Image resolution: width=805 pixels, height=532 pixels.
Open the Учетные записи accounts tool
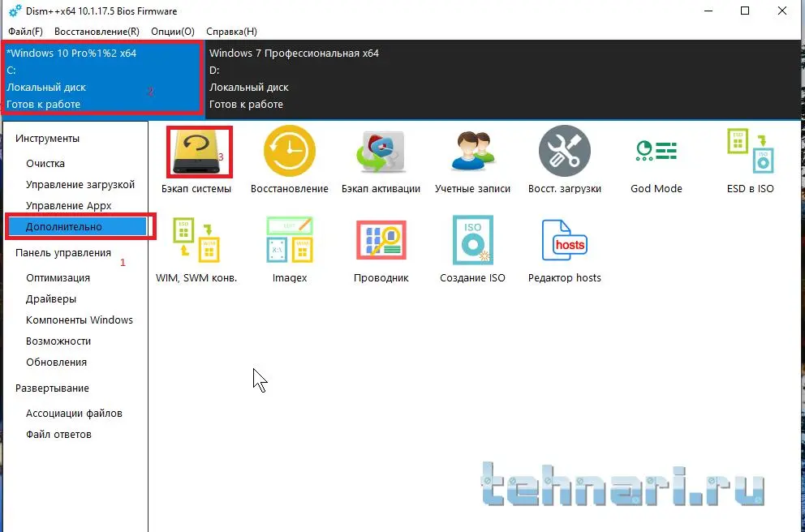click(472, 160)
